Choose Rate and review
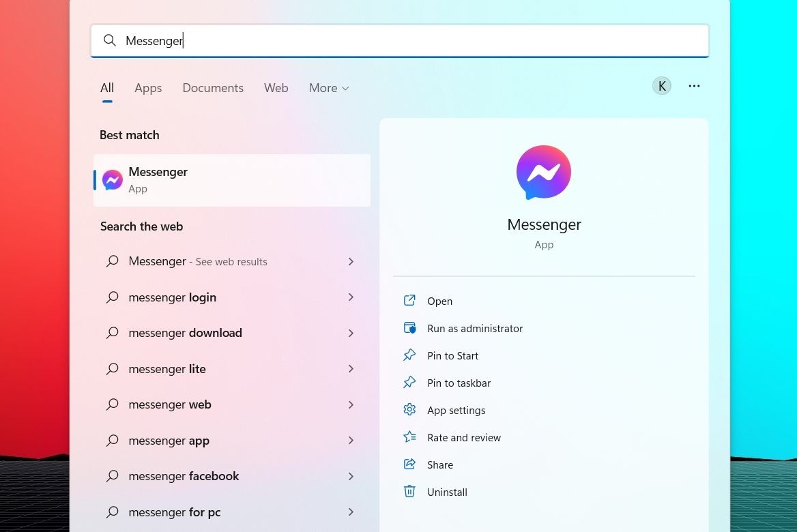 pos(463,437)
